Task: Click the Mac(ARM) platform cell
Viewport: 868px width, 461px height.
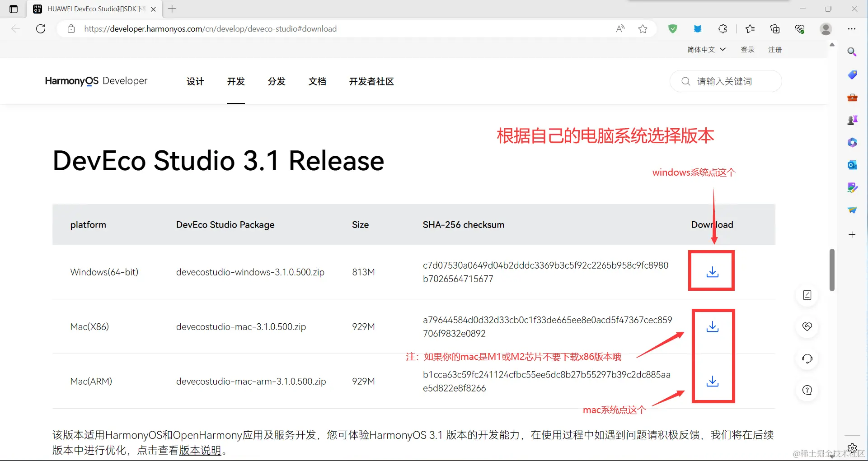Action: coord(91,382)
